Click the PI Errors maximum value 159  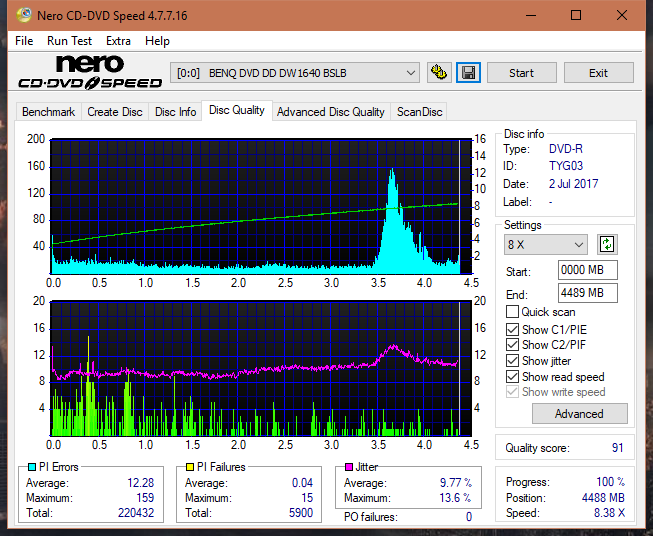tap(145, 498)
